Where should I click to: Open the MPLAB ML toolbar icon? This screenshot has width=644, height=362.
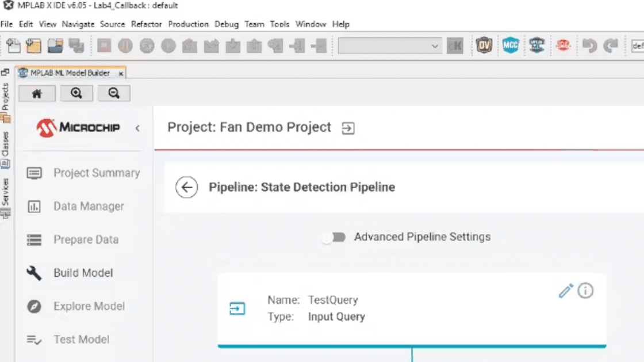537,45
